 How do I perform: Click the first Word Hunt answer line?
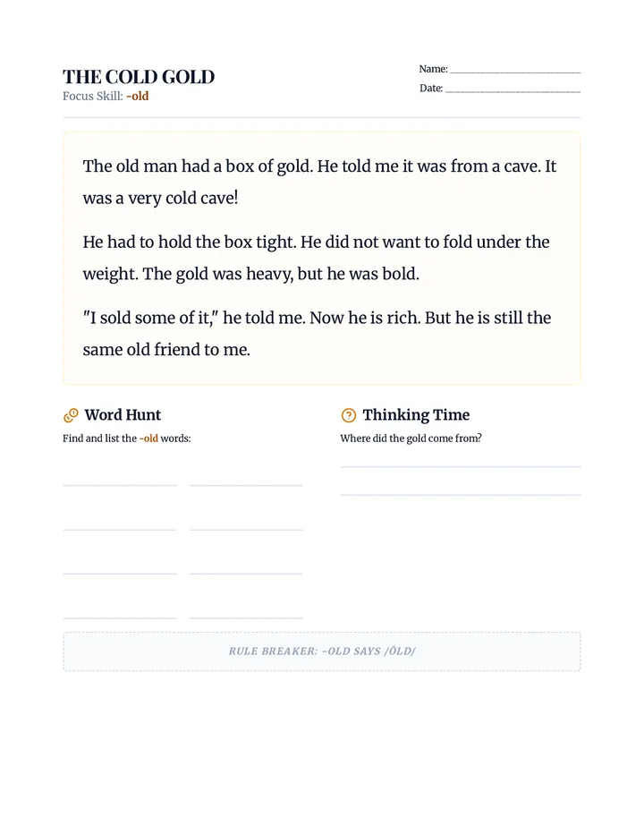click(x=120, y=484)
